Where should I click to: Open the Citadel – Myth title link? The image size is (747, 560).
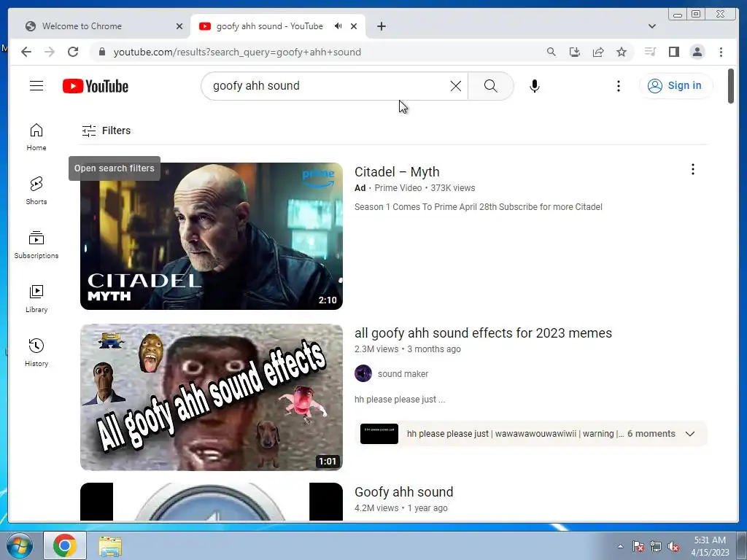pos(397,172)
